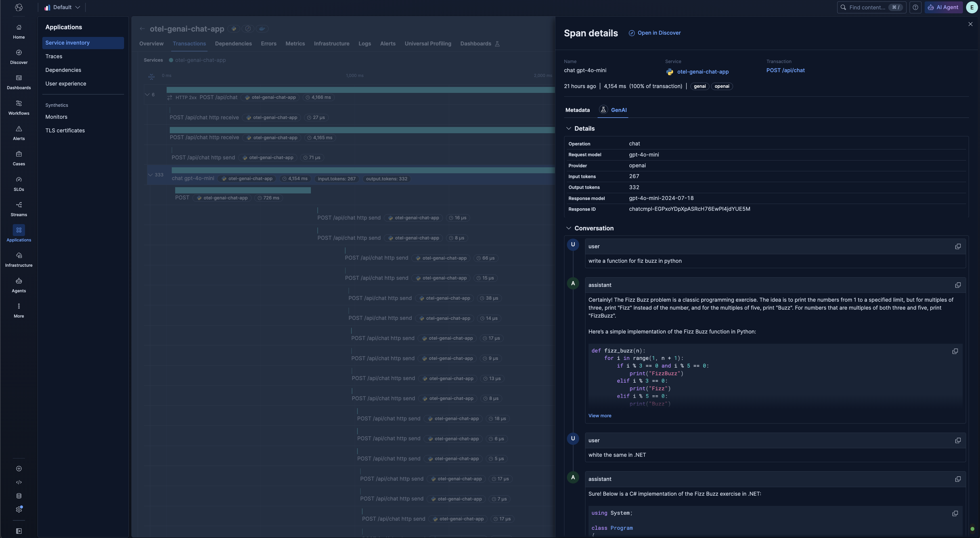Open the Dependencies tab of the service
Screen dimensions: 980x538
pos(233,44)
